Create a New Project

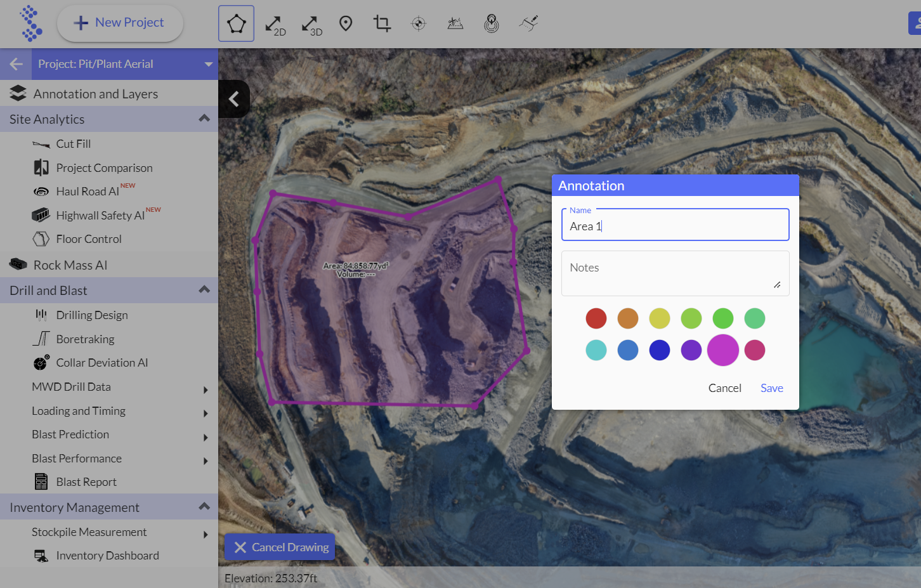click(120, 23)
